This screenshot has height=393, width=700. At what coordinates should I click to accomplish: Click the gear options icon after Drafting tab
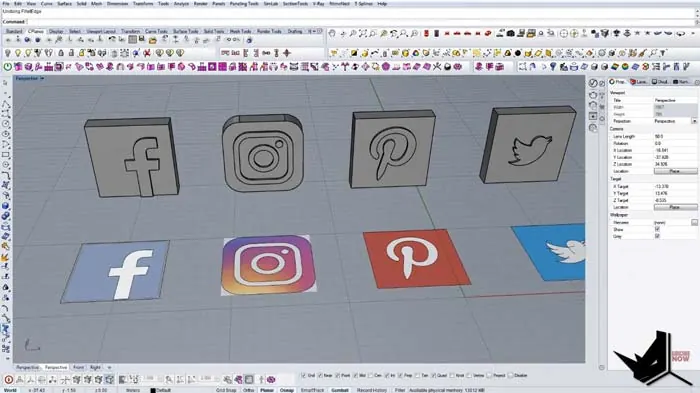(x=319, y=31)
